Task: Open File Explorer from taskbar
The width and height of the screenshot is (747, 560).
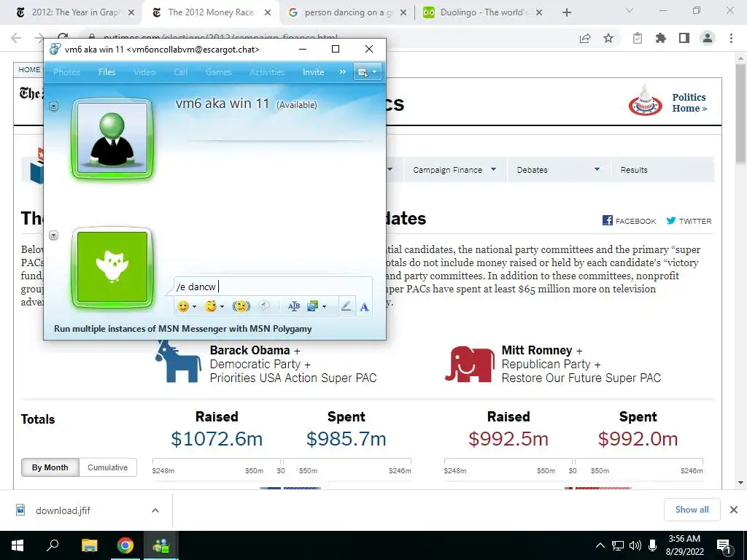Action: point(89,545)
